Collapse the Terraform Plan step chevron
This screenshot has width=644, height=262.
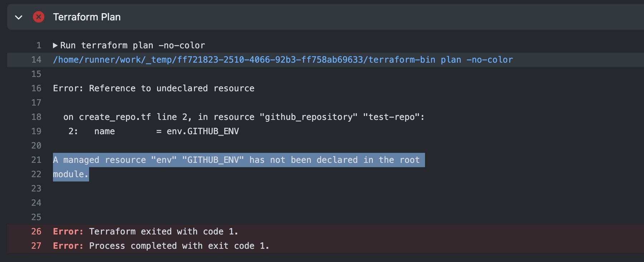click(19, 17)
